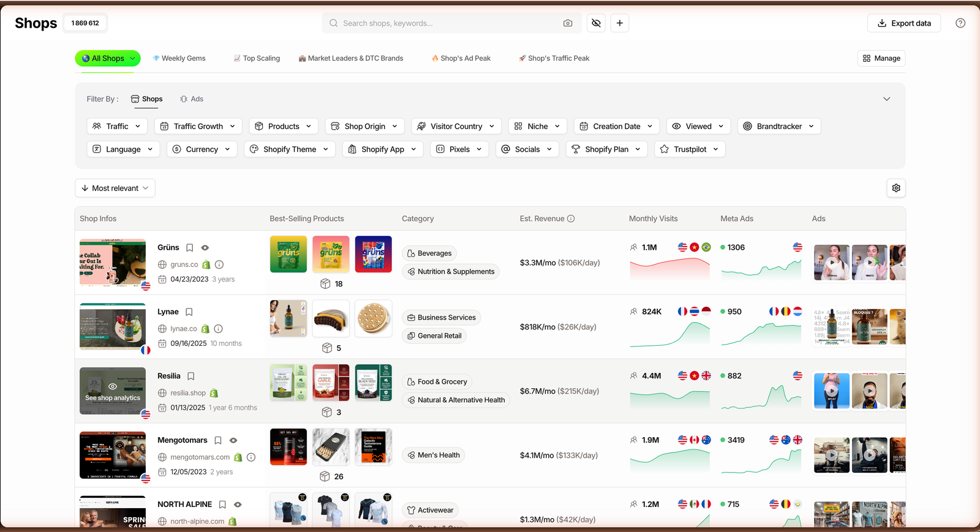Open the Shop's Traffic Peak tab
The image size is (980, 532).
coord(554,58)
